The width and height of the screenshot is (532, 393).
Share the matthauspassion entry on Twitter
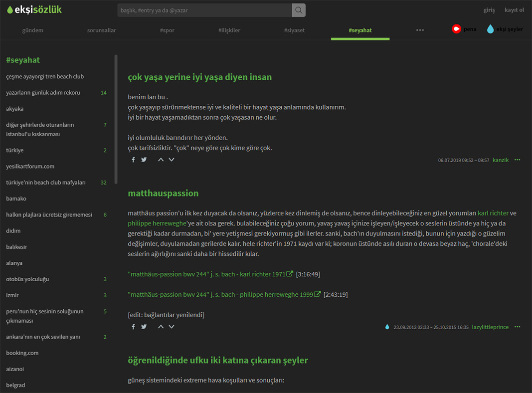tap(144, 326)
